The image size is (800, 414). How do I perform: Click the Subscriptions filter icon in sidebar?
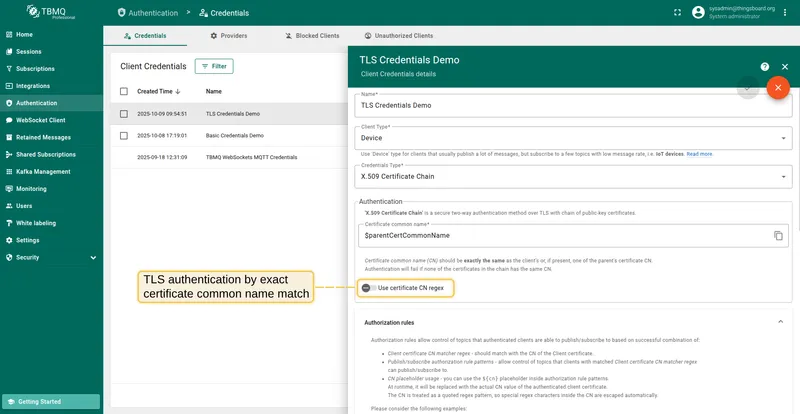pos(9,69)
